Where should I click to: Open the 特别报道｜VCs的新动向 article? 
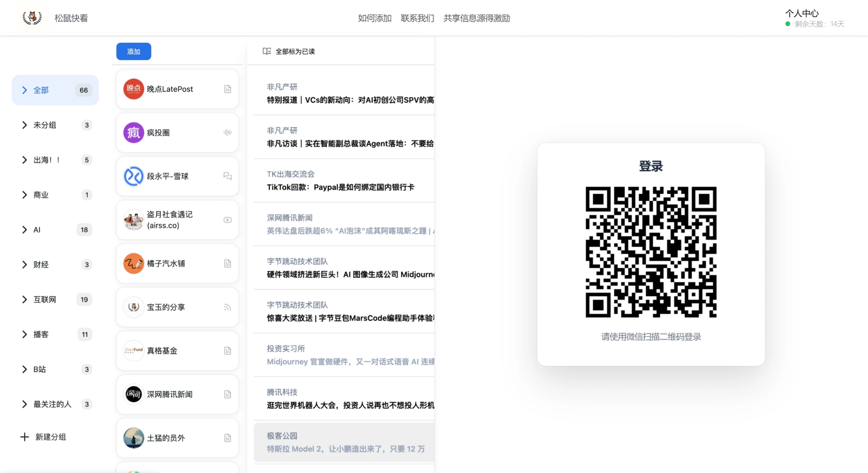pos(350,100)
